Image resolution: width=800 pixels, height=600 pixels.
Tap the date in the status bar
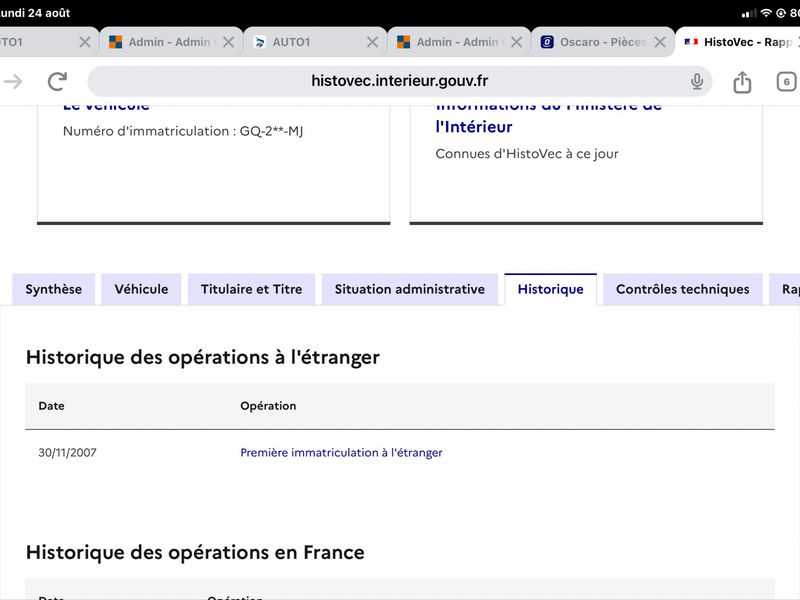35,13
